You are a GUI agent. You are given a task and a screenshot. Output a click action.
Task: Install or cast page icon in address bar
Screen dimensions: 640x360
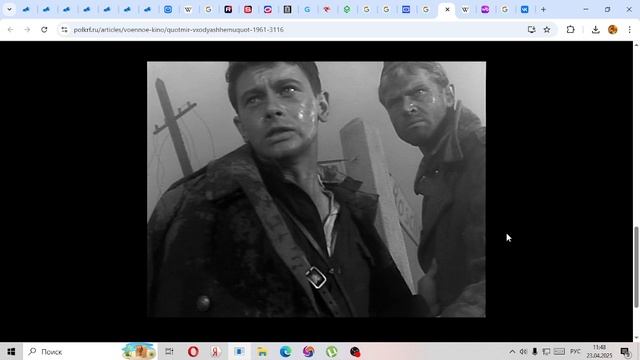pos(531,29)
